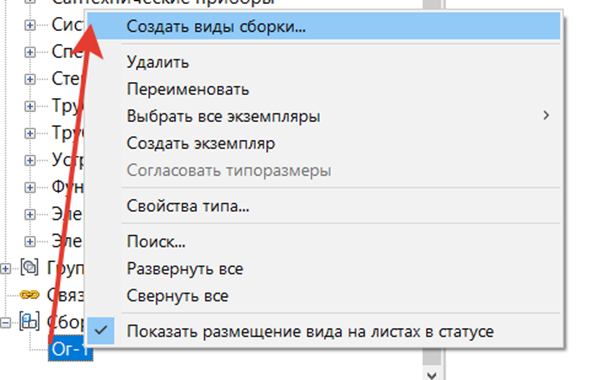
Task: Expand the 'Фун…' tree node
Action: point(30,187)
